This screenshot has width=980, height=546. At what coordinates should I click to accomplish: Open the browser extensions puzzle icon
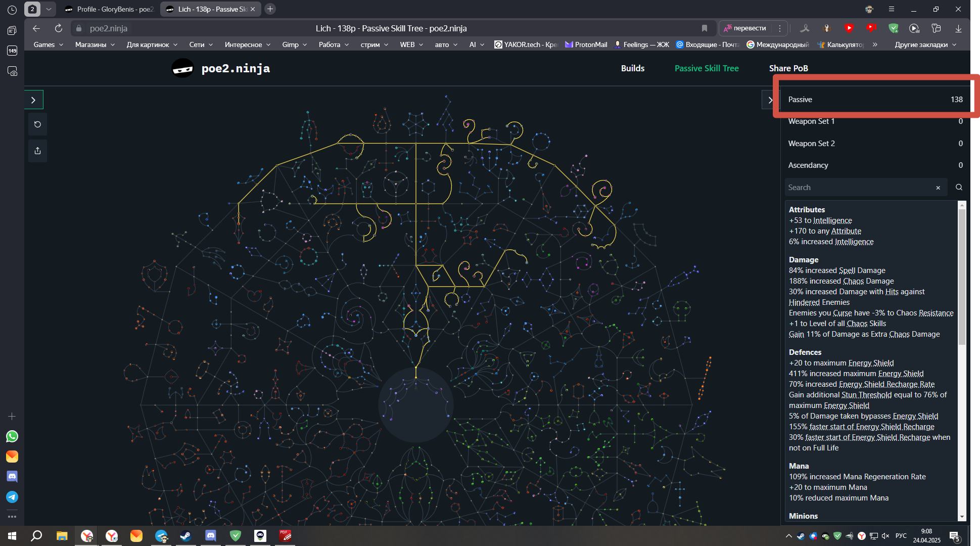tap(937, 28)
